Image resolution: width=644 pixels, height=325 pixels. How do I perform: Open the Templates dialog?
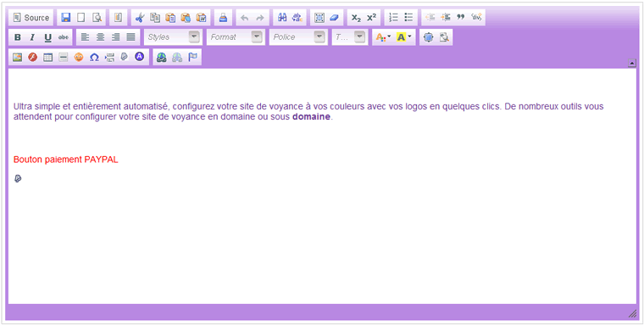coord(119,18)
